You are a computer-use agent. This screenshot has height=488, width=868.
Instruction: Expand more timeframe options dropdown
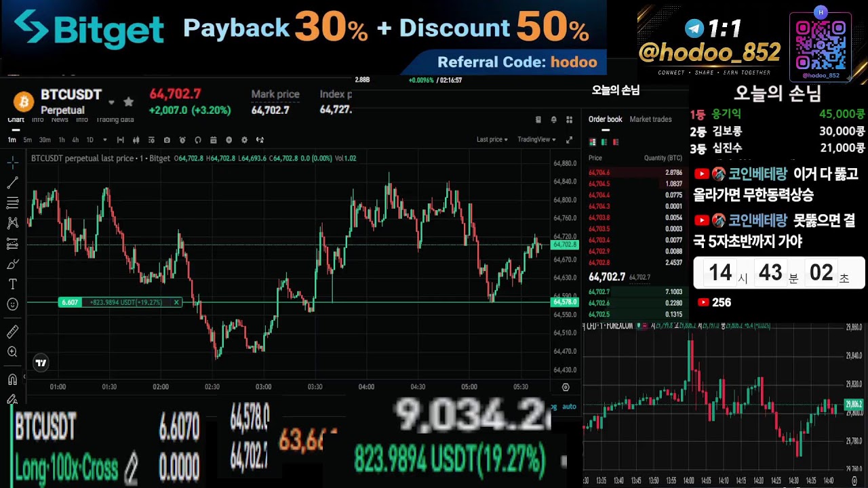point(104,140)
